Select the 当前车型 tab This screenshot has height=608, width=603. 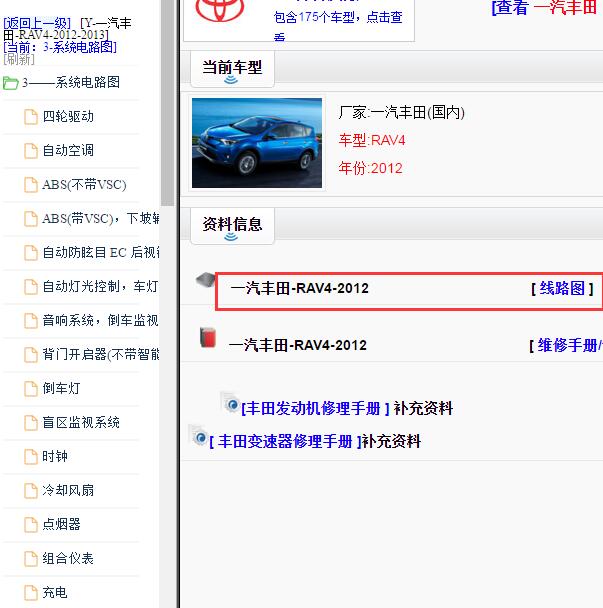pyautogui.click(x=232, y=68)
